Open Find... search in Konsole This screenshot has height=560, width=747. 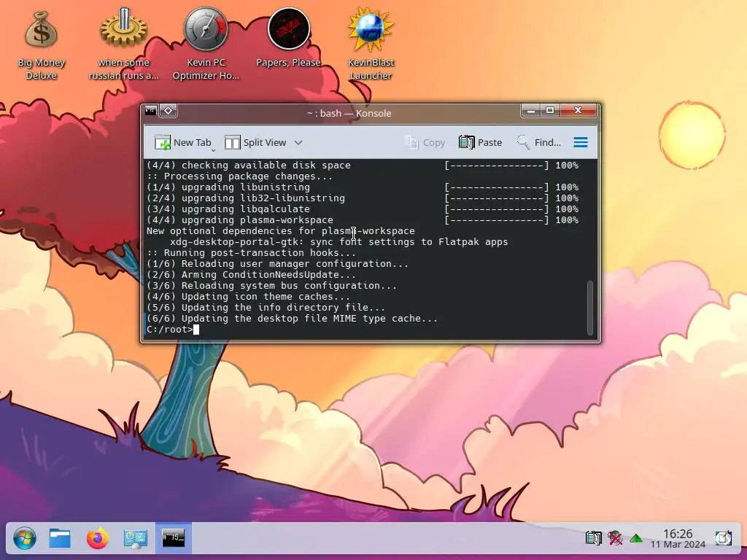coord(539,142)
